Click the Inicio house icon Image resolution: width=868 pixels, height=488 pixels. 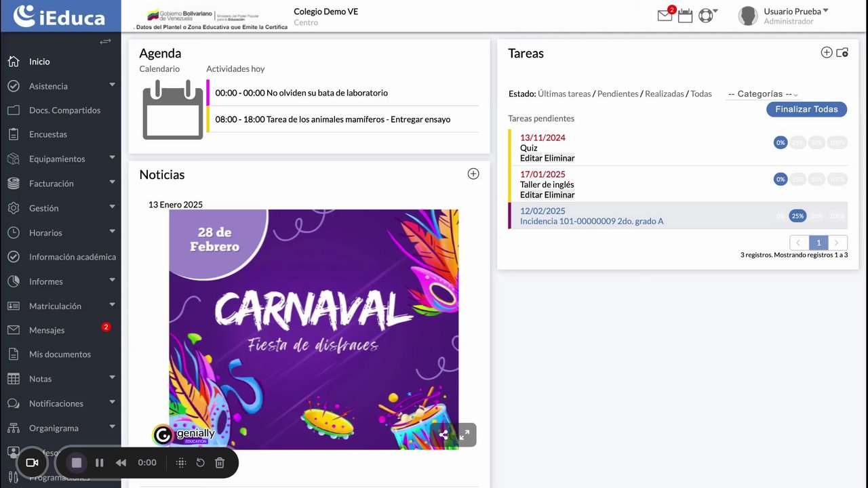[14, 62]
